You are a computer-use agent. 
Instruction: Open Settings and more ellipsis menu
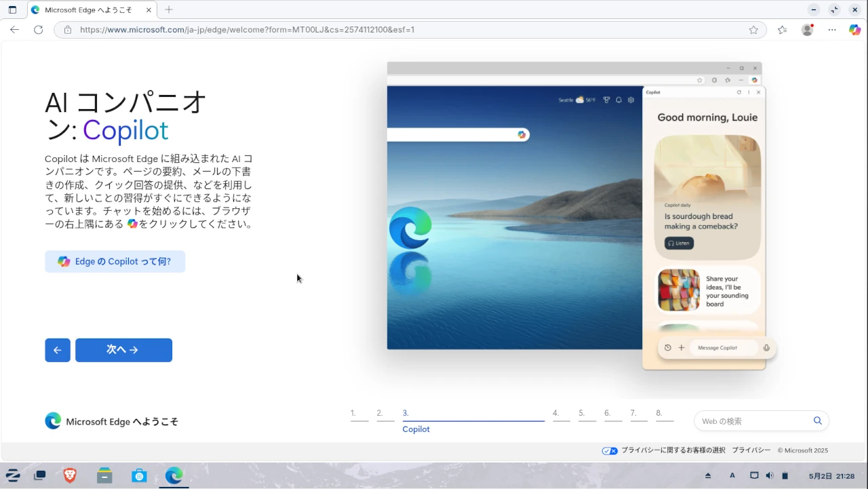click(x=832, y=30)
